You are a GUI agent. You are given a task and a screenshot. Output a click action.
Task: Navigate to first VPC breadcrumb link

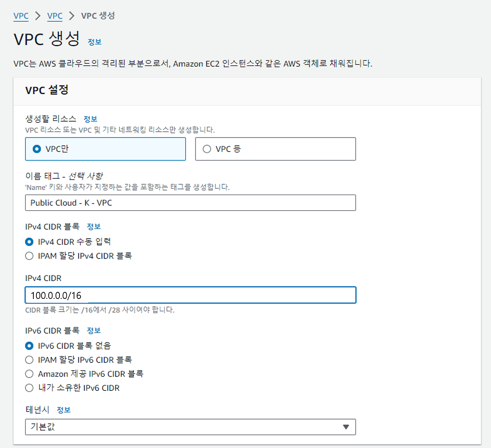pyautogui.click(x=21, y=16)
